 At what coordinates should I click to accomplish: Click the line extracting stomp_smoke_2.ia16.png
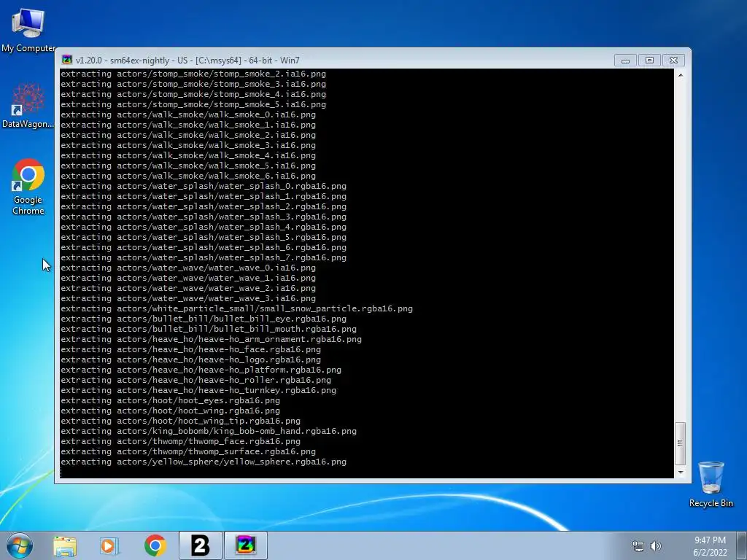point(193,74)
